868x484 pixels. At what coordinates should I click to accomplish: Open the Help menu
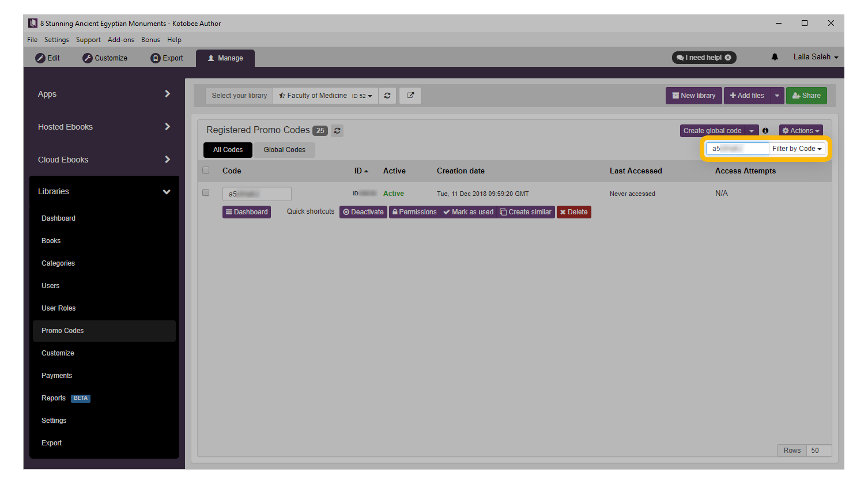click(x=174, y=40)
